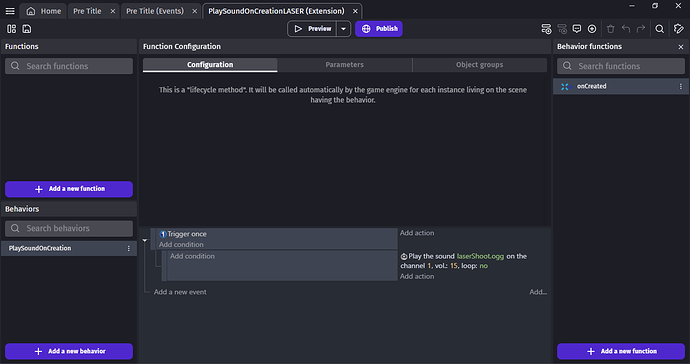Open the extension options edit icon
The height and width of the screenshot is (364, 690).
(679, 29)
